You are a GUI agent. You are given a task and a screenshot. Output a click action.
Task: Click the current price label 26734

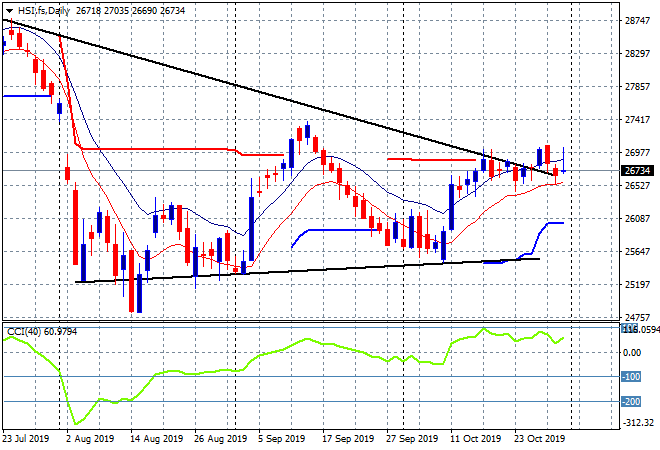pyautogui.click(x=637, y=170)
